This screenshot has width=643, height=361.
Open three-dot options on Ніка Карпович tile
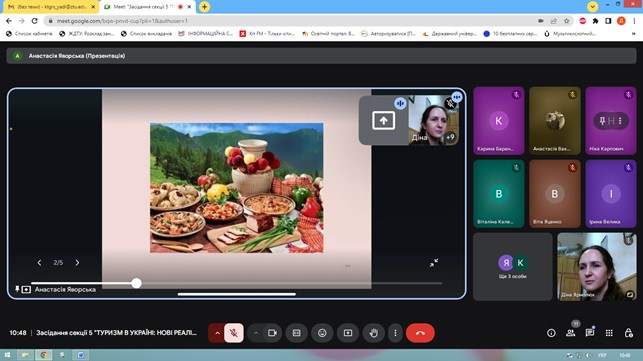tap(620, 121)
